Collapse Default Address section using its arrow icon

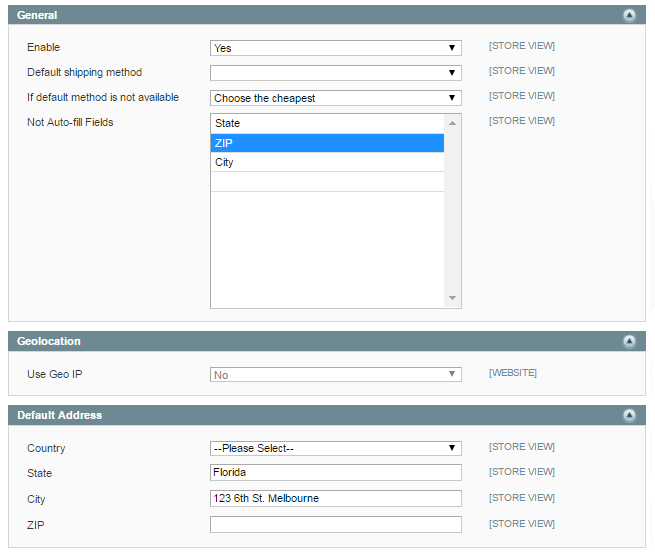coord(629,415)
